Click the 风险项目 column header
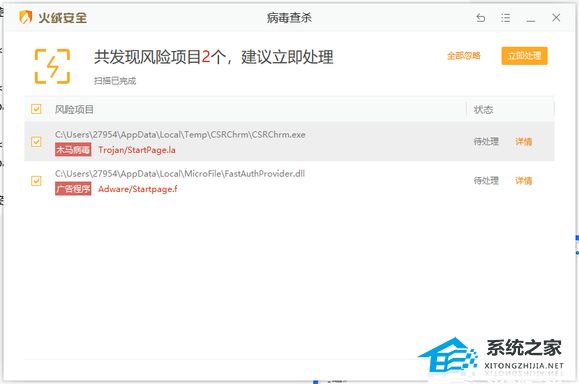The height and width of the screenshot is (384, 579). click(x=74, y=109)
